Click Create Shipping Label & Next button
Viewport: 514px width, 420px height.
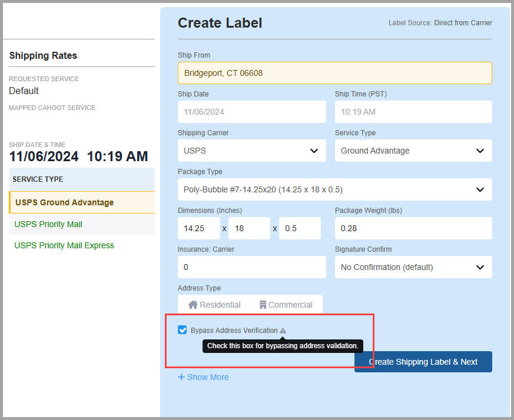(423, 362)
